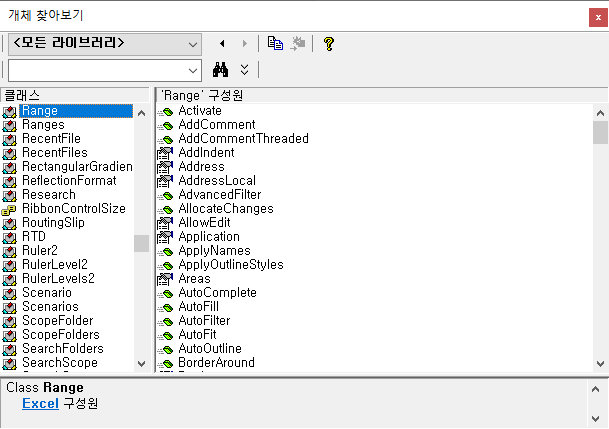Open Help with the question mark icon
The image size is (609, 429).
point(329,43)
